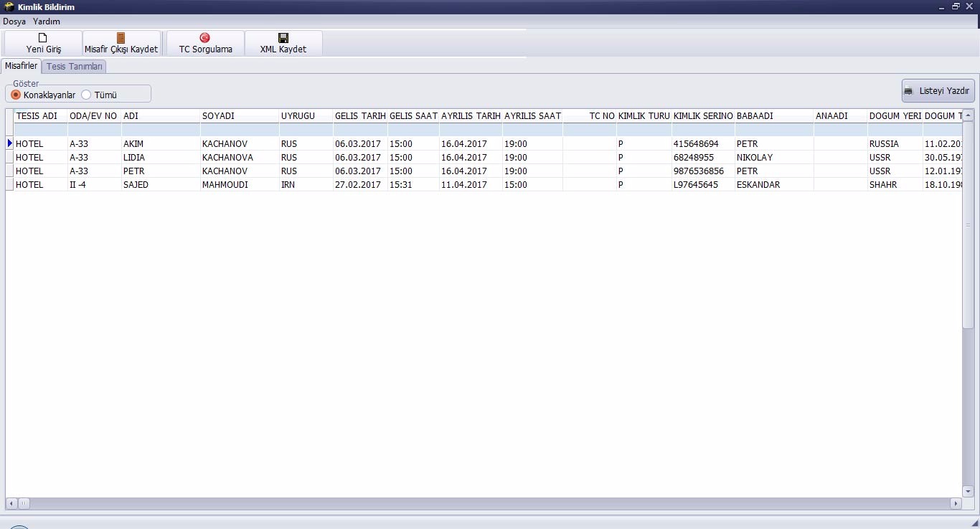Select the Konaklayanlar radio button

click(16, 95)
